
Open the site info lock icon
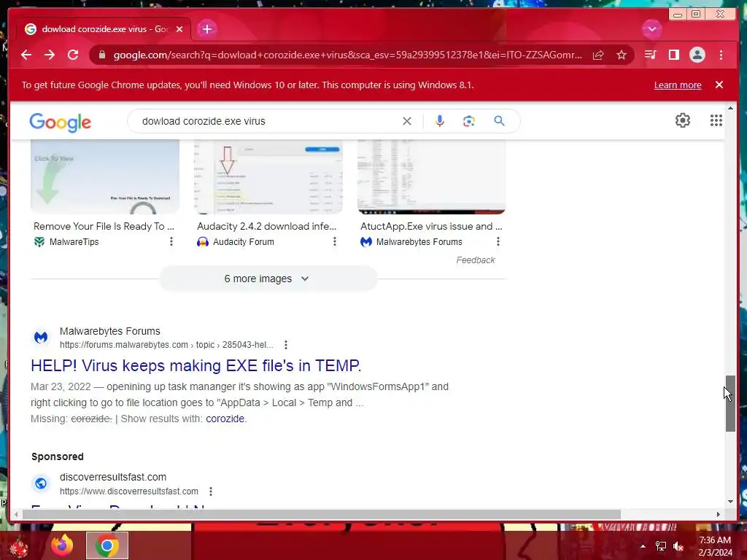(x=102, y=55)
